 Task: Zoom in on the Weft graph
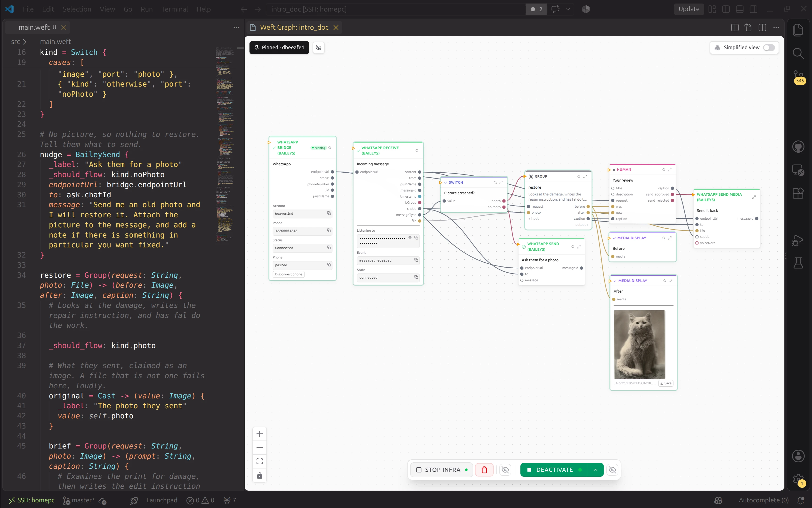[x=259, y=434]
